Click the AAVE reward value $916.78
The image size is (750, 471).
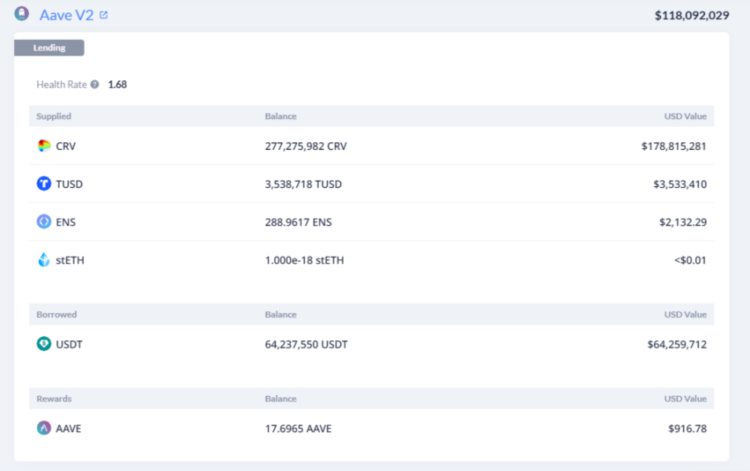click(x=687, y=428)
